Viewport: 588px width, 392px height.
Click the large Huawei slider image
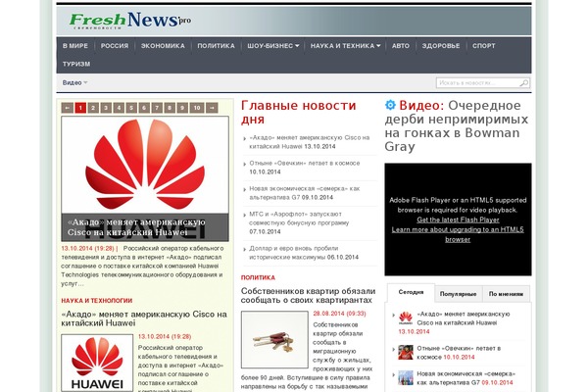tap(145, 165)
